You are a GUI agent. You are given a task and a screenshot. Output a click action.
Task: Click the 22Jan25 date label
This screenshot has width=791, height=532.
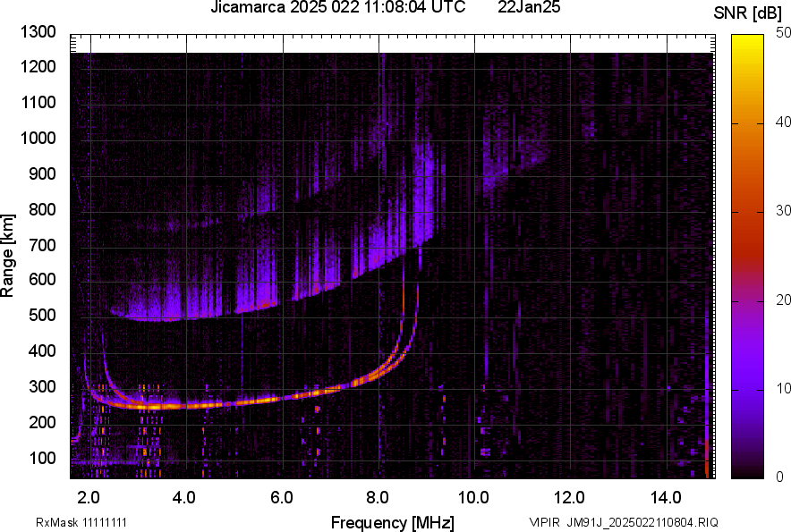tap(529, 8)
